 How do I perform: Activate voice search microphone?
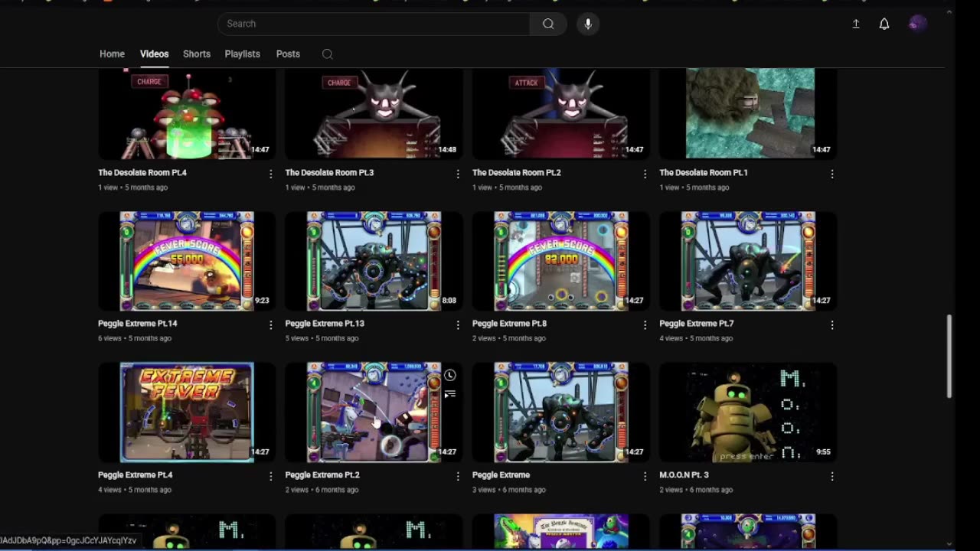click(588, 24)
